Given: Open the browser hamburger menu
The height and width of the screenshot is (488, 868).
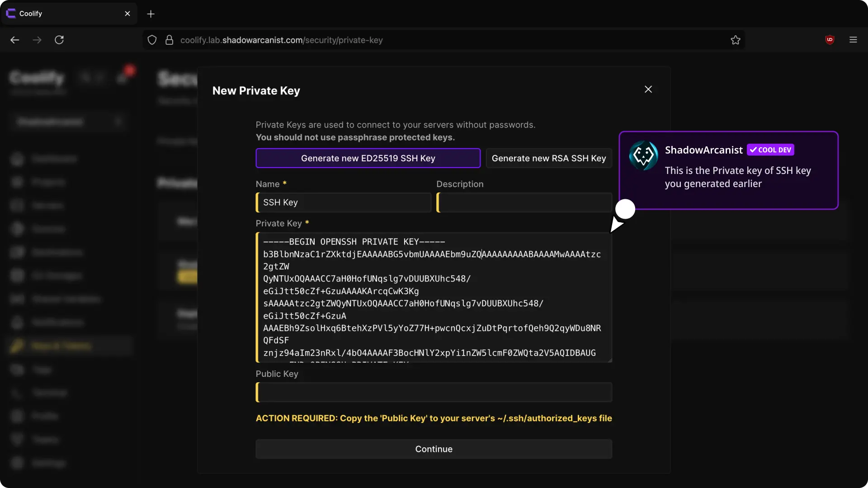Looking at the screenshot, I should coord(853,40).
